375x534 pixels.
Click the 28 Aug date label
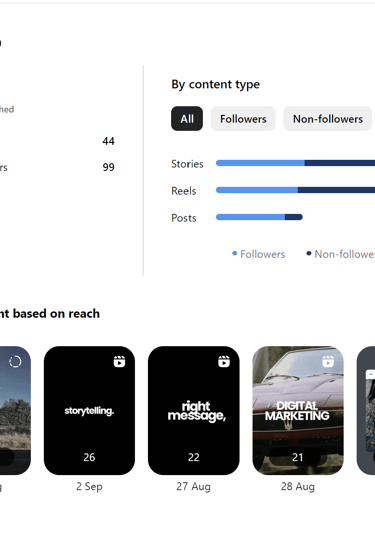tap(298, 486)
